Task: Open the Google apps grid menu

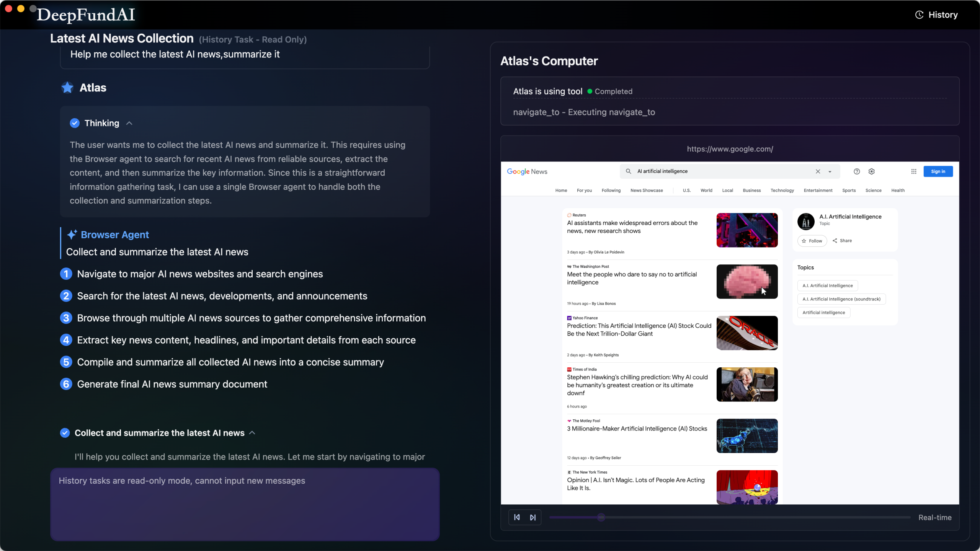Action: pos(914,171)
